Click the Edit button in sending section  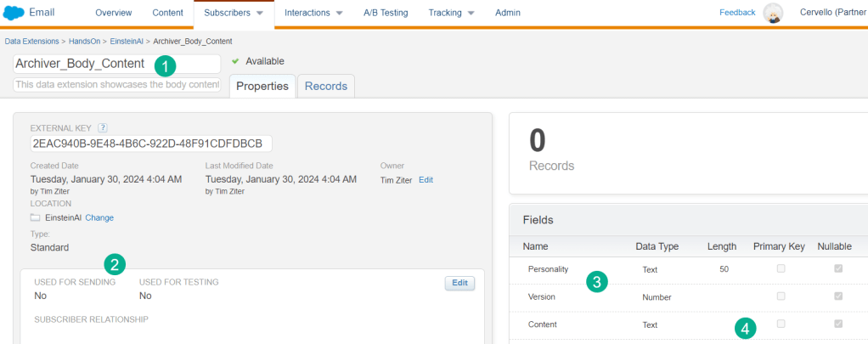click(459, 283)
